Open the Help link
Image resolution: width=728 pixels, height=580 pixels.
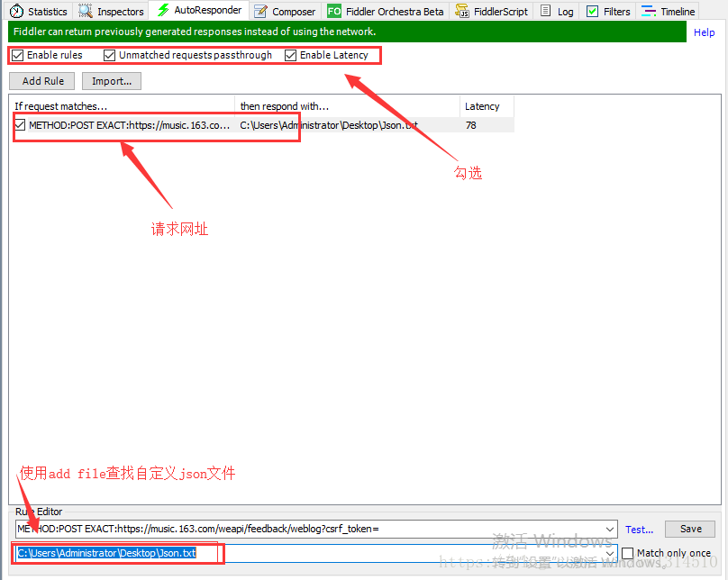tap(704, 32)
